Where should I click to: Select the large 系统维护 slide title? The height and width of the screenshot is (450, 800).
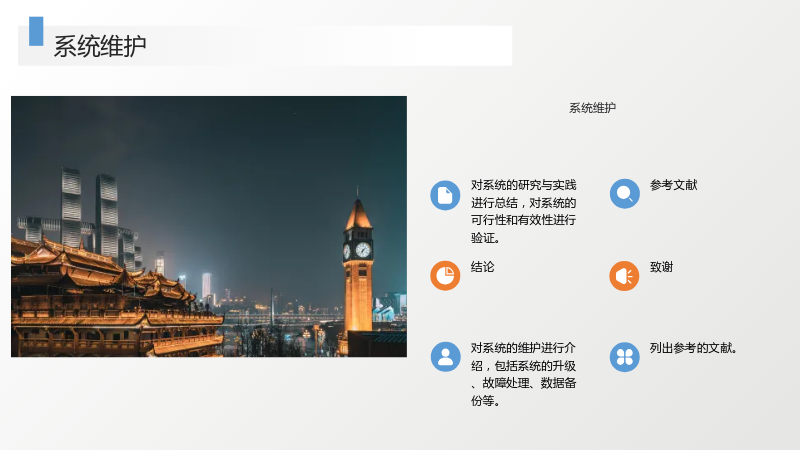coord(100,46)
